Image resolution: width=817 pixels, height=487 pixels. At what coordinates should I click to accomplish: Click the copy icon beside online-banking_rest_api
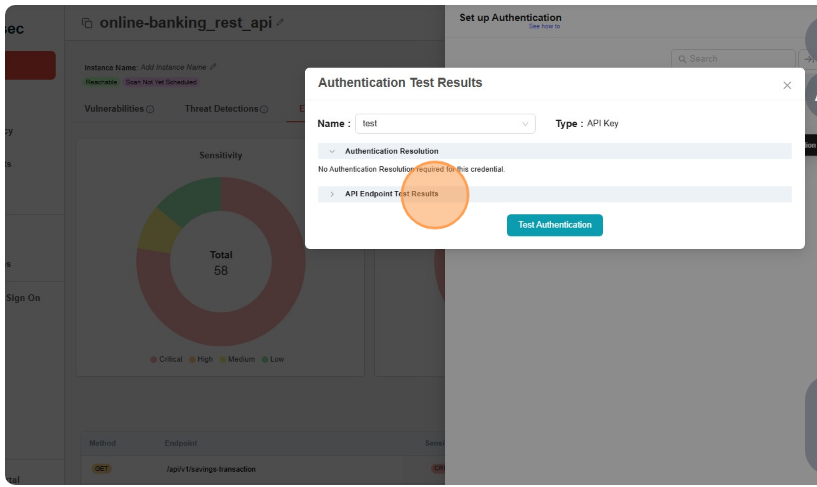[x=87, y=23]
